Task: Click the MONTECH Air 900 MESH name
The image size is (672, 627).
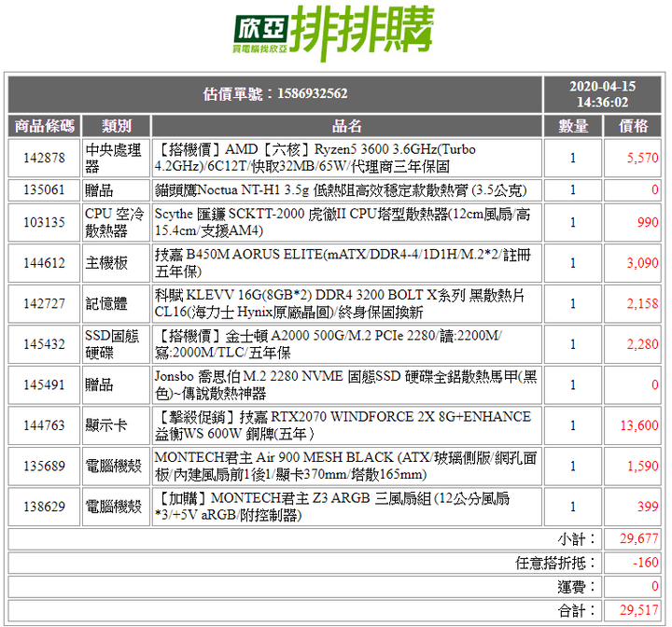Action: (346, 467)
